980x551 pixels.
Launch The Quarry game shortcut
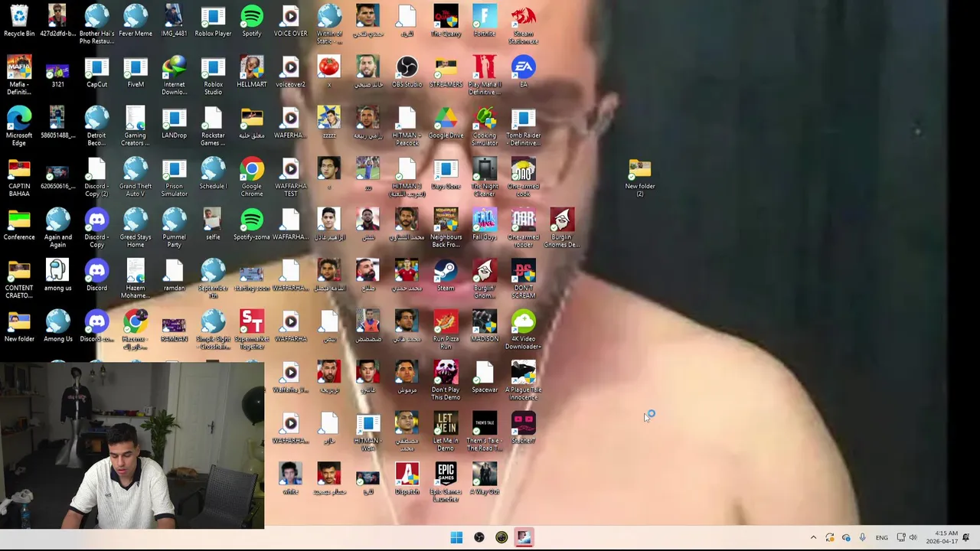[446, 21]
